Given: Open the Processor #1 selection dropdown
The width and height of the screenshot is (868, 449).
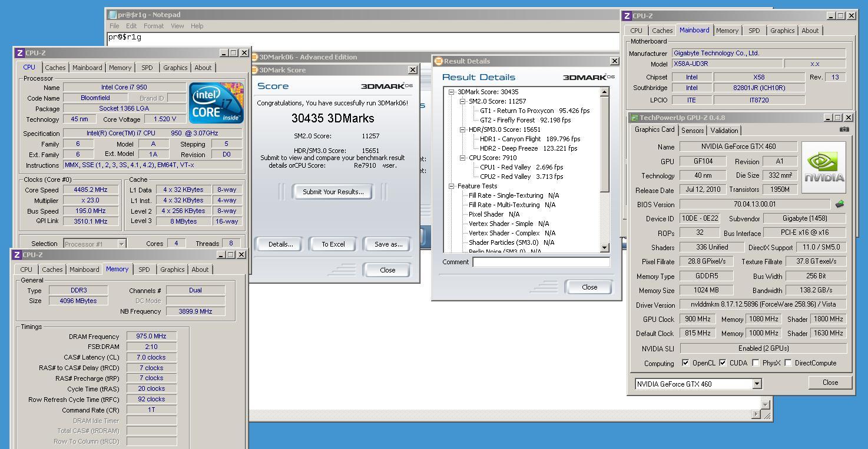Looking at the screenshot, I should tap(121, 244).
